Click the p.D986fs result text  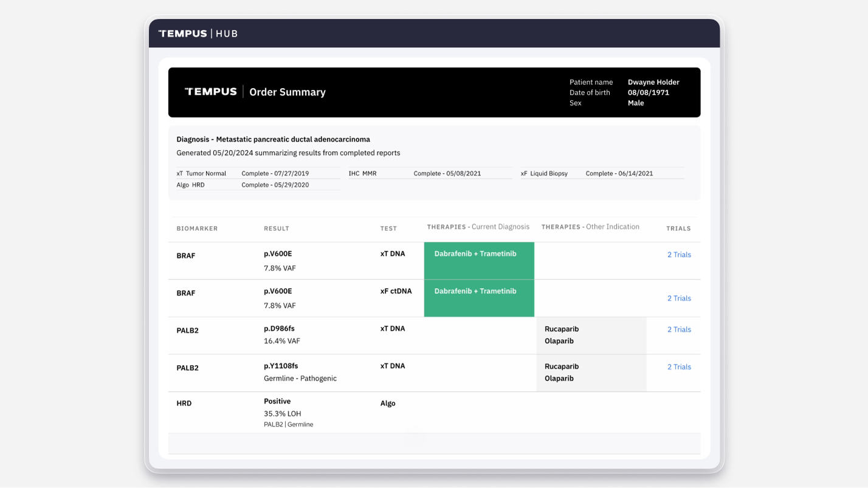pos(279,329)
